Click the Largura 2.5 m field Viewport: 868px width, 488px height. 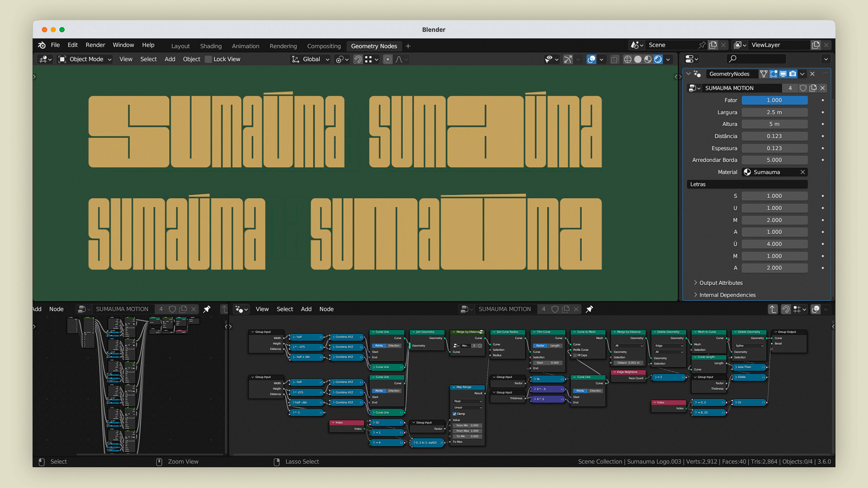pyautogui.click(x=774, y=113)
